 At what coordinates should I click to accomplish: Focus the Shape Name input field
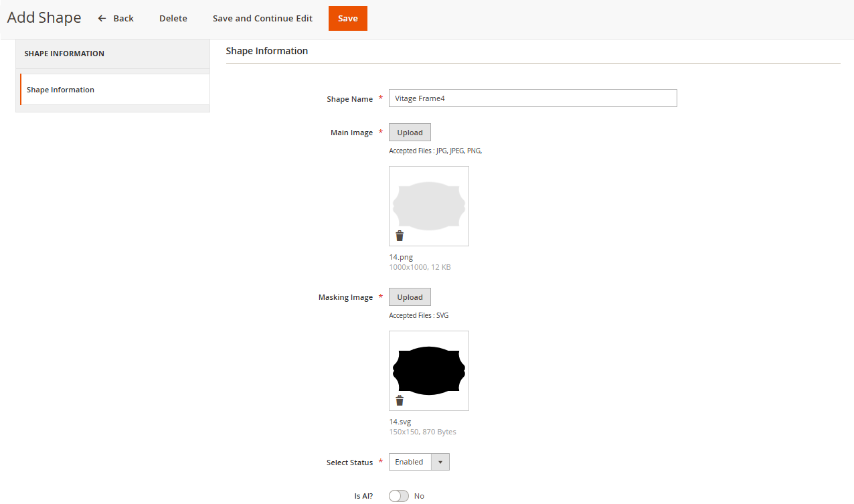tap(533, 98)
